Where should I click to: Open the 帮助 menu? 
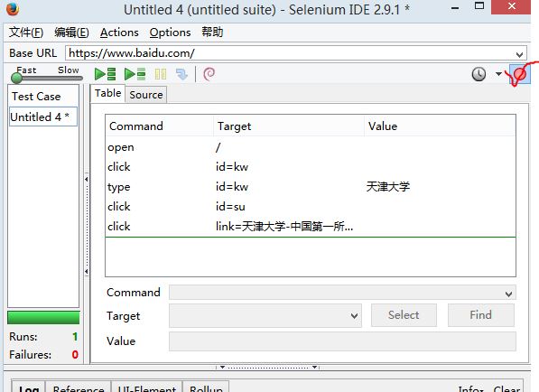click(x=212, y=32)
